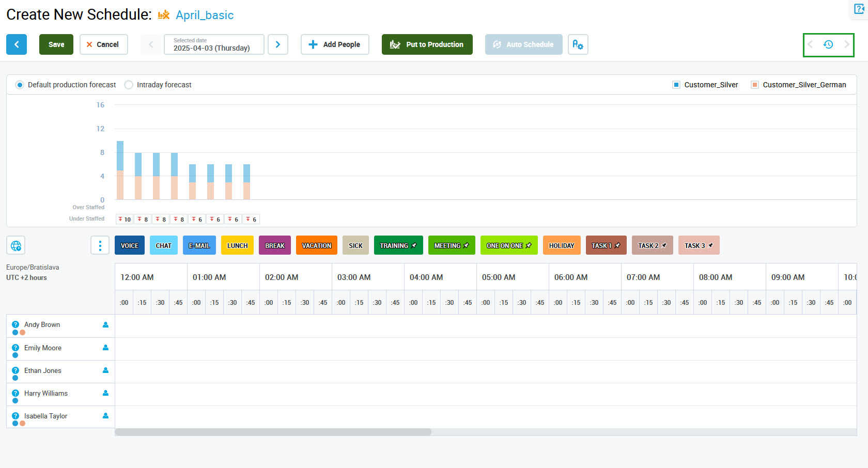Open the timezone globe icon

(x=16, y=245)
